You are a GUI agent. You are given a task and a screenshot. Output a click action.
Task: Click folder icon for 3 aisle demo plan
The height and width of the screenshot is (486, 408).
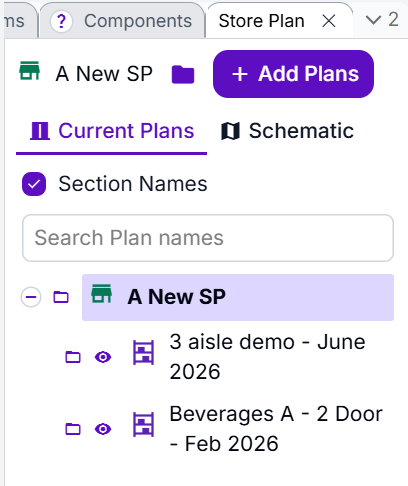pos(73,357)
